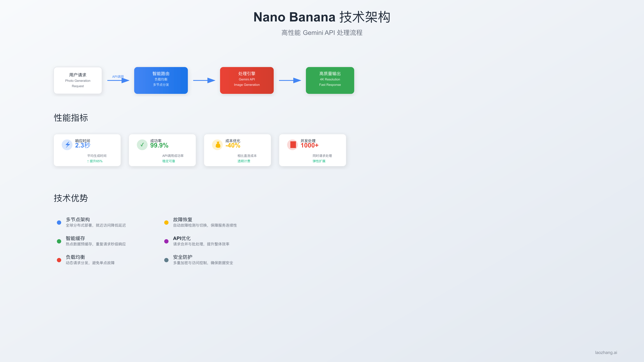Viewport: 644px width, 362px height.
Task: Click the 弹性扩展 green text
Action: point(319,161)
